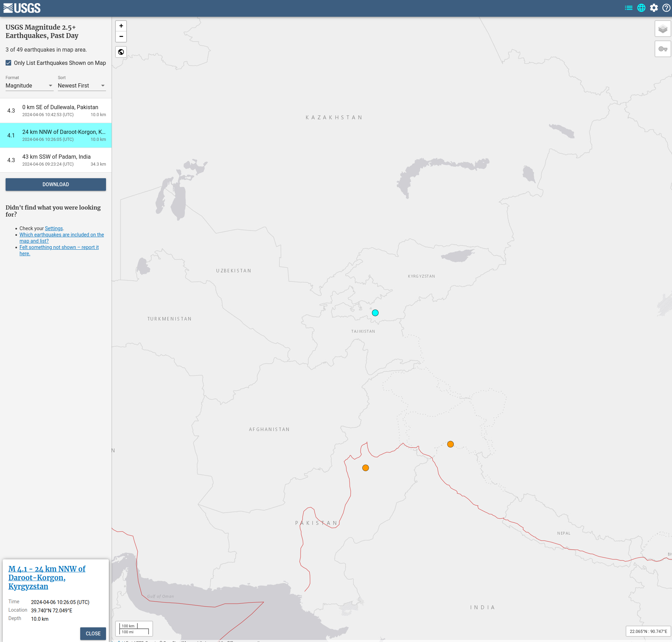Zoom to world extent globe button
Image resolution: width=672 pixels, height=642 pixels.
[121, 52]
